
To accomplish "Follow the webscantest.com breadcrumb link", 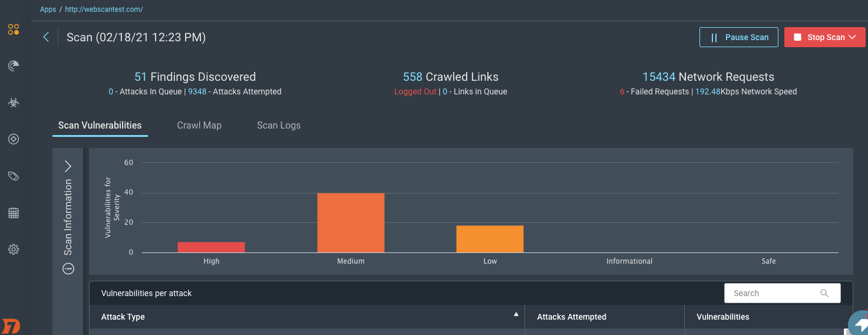I will point(104,9).
